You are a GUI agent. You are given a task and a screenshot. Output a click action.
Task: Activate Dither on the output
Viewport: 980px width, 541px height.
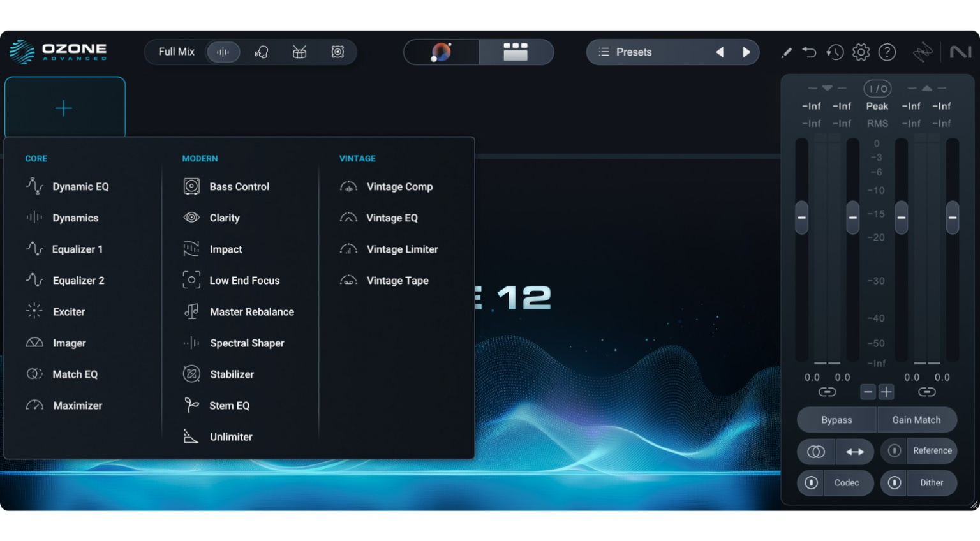[x=893, y=483]
